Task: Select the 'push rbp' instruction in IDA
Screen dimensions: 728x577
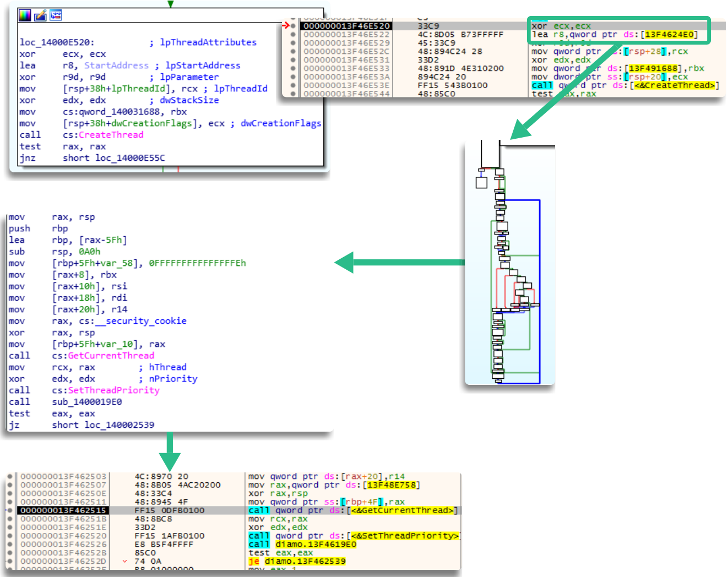Action: pyautogui.click(x=39, y=228)
